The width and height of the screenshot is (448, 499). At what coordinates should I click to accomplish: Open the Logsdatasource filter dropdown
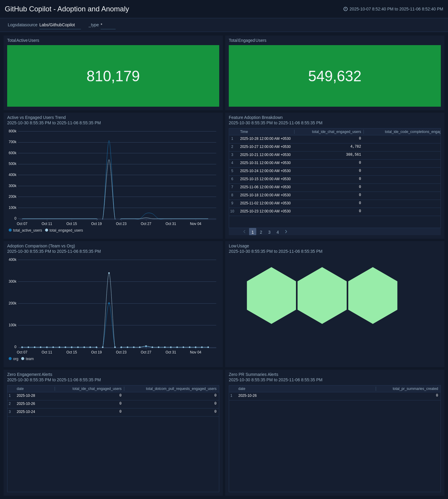60,25
